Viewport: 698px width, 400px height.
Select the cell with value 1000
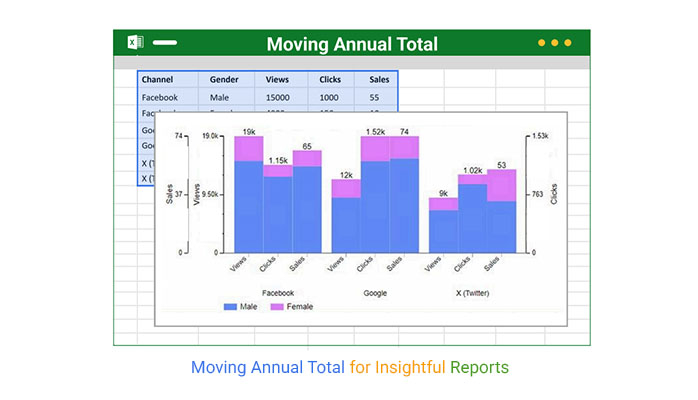(329, 97)
